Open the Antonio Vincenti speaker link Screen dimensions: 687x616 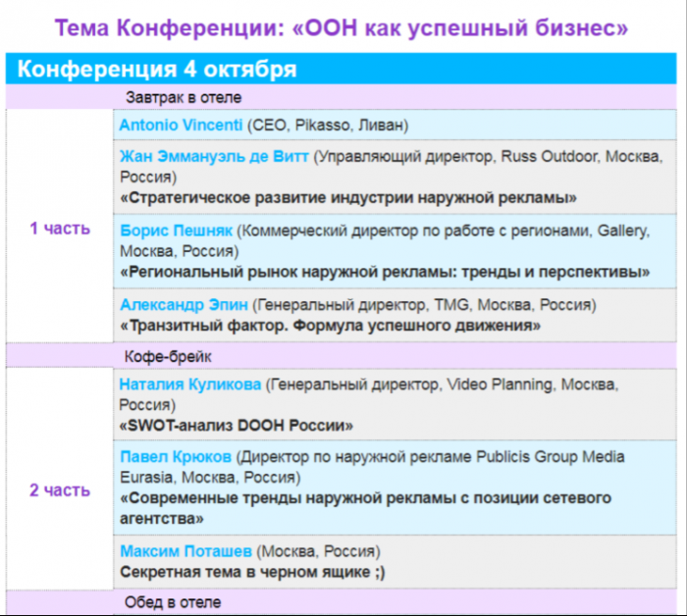181,126
